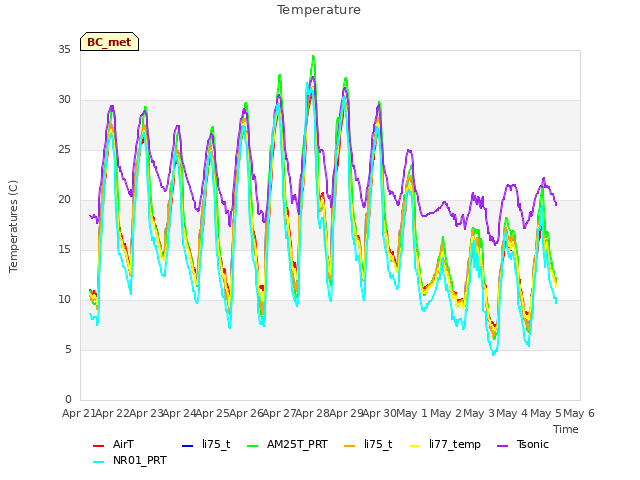Click the 0 y-axis tick label
The image size is (640, 480).
68,400
